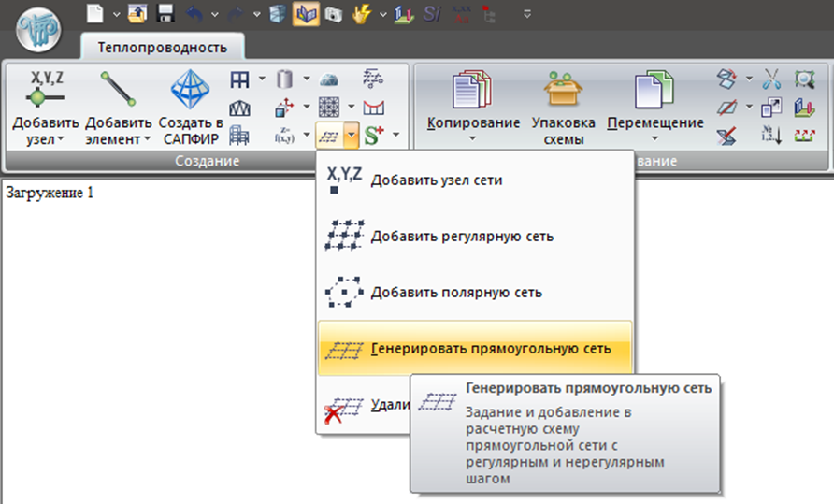Image resolution: width=834 pixels, height=504 pixels.
Task: Click the magnifier selection zoom icon
Action: 805,79
